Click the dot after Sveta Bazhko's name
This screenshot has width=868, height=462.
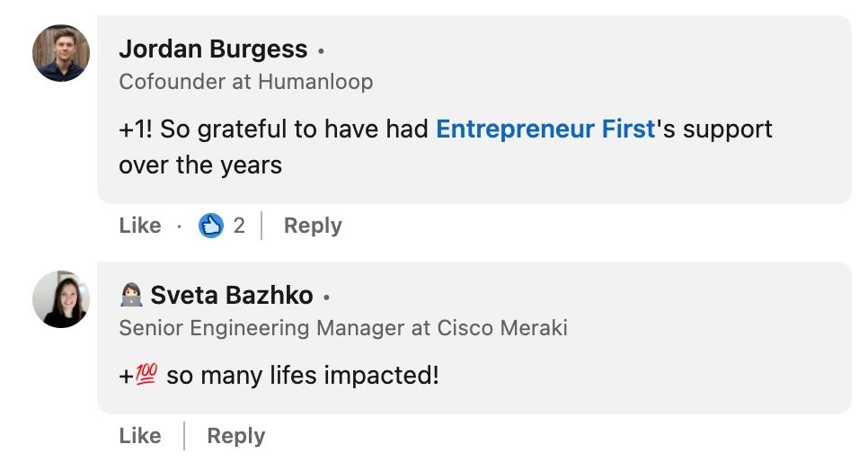pos(327,297)
